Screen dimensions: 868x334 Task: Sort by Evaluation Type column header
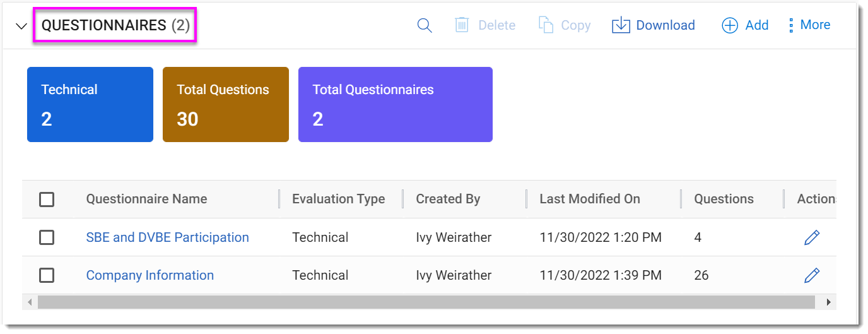[338, 199]
